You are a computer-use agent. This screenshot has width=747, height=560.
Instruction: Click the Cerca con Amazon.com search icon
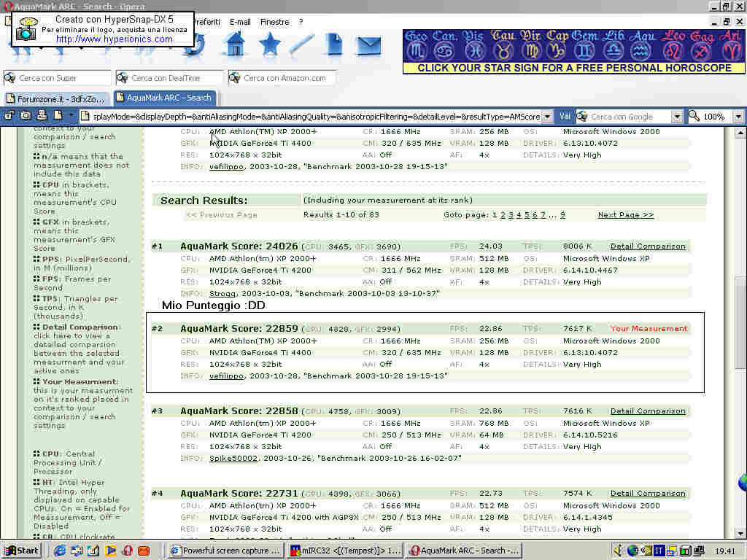click(234, 77)
